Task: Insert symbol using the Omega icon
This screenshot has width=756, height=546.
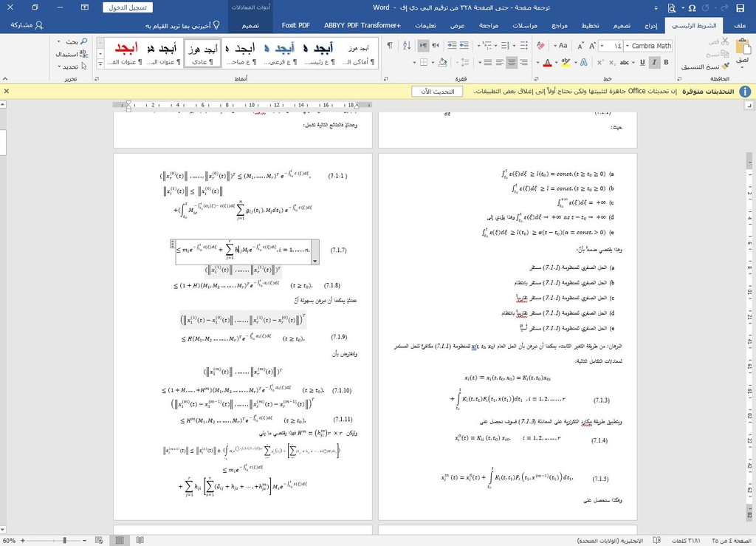Action: pos(693,7)
